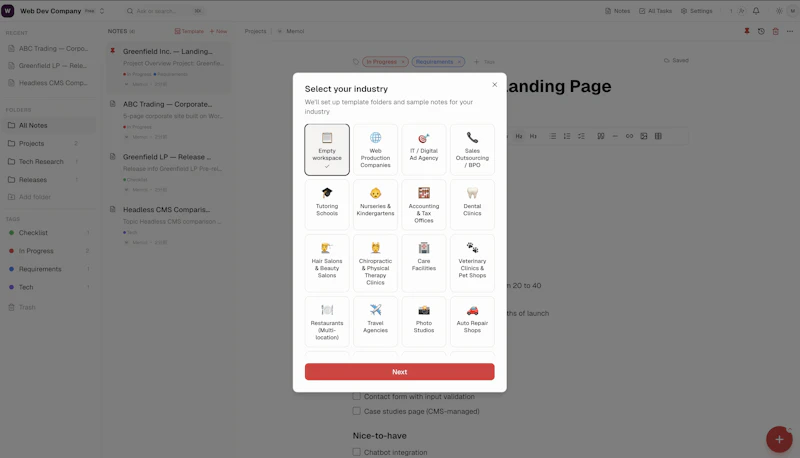
Task: Click Add folder in sidebar
Action: point(30,197)
